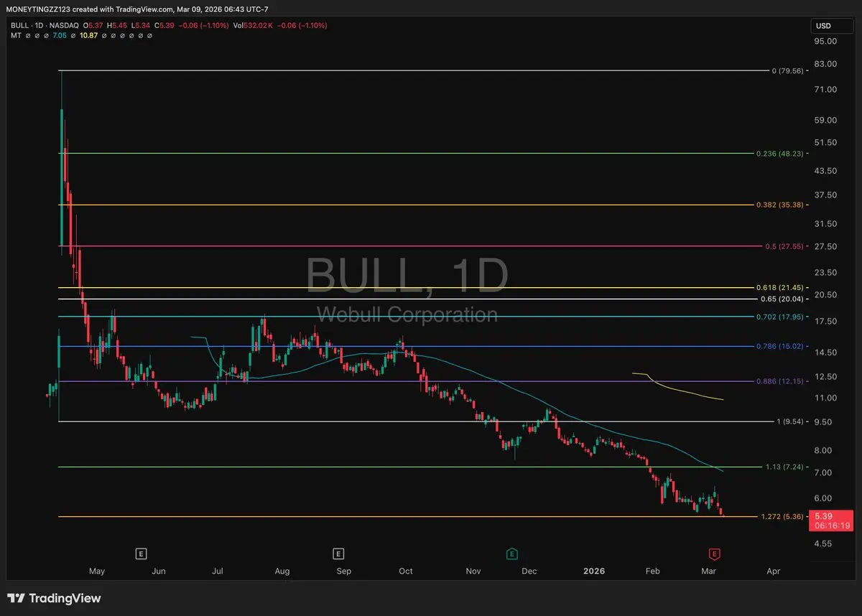The image size is (862, 616).
Task: Click the 14.50 price axis label
Action: (827, 353)
